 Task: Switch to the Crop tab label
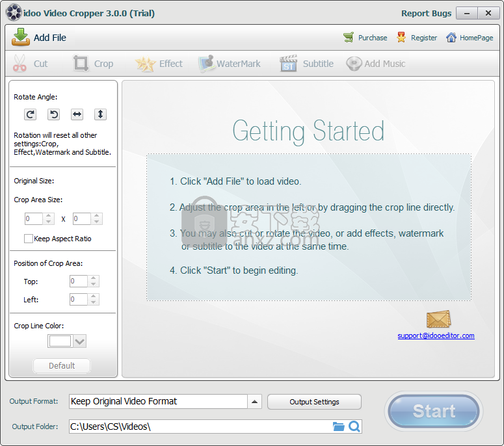[x=103, y=64]
